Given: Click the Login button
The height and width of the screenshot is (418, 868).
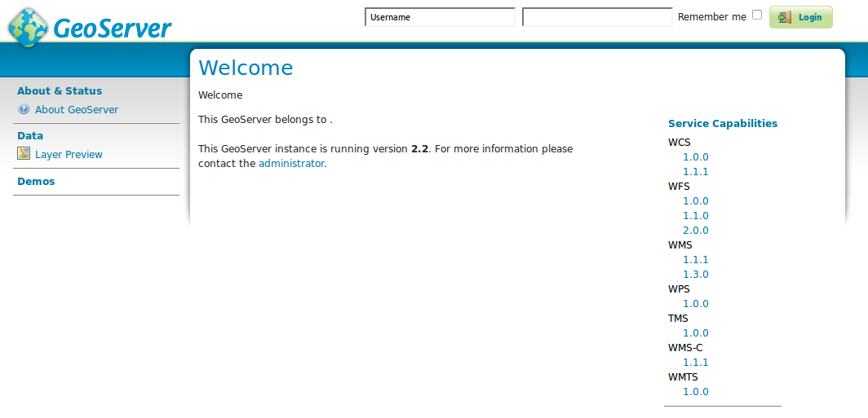Looking at the screenshot, I should (800, 17).
